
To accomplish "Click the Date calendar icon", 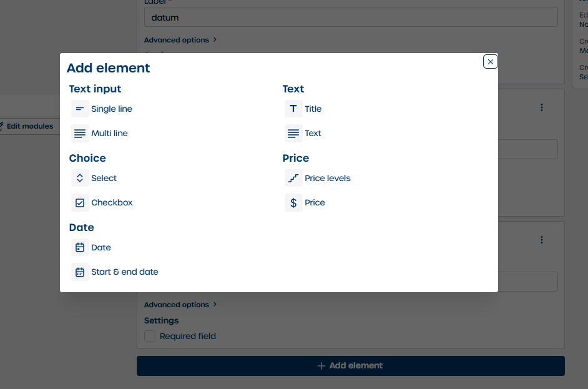I will pyautogui.click(x=79, y=247).
